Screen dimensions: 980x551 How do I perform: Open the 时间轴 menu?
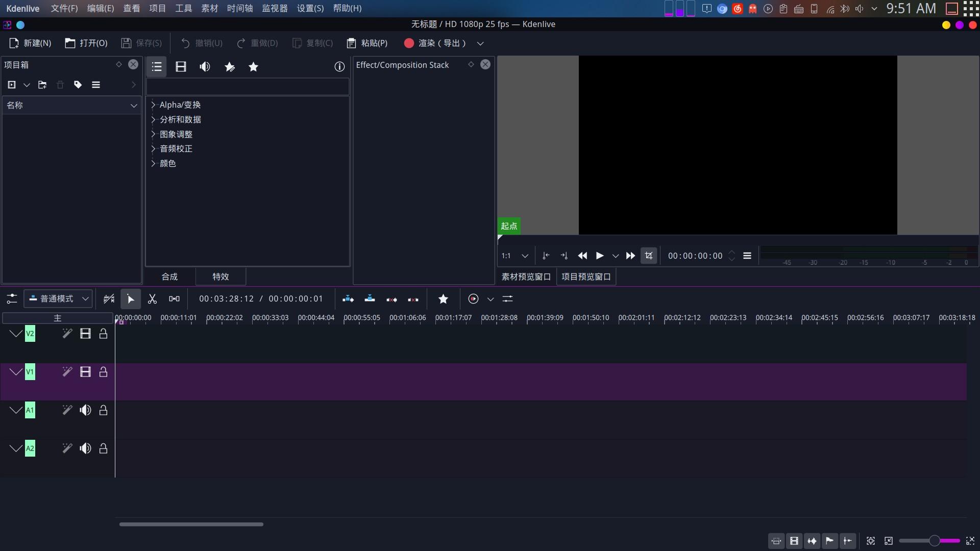click(239, 8)
